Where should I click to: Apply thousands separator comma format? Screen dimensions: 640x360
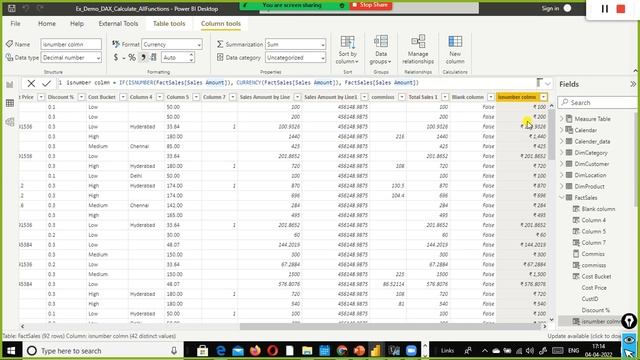coord(143,58)
